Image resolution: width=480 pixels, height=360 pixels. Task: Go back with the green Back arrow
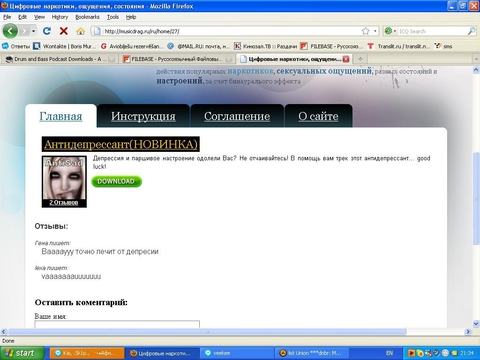coord(10,31)
